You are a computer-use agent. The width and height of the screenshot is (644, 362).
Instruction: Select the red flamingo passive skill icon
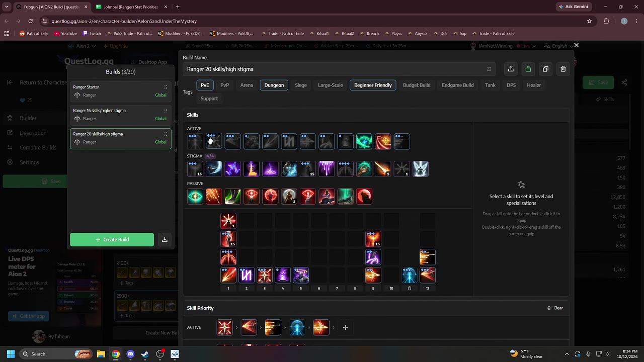coord(364,196)
